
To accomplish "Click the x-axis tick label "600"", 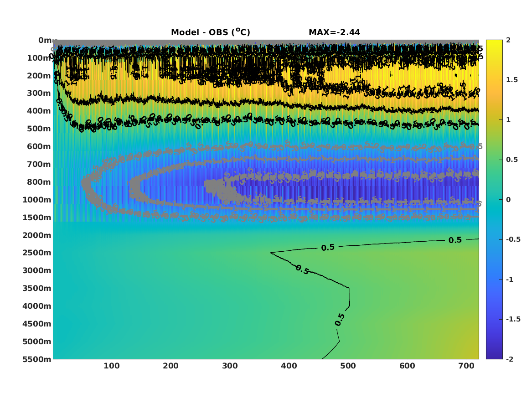I will pos(407,366).
